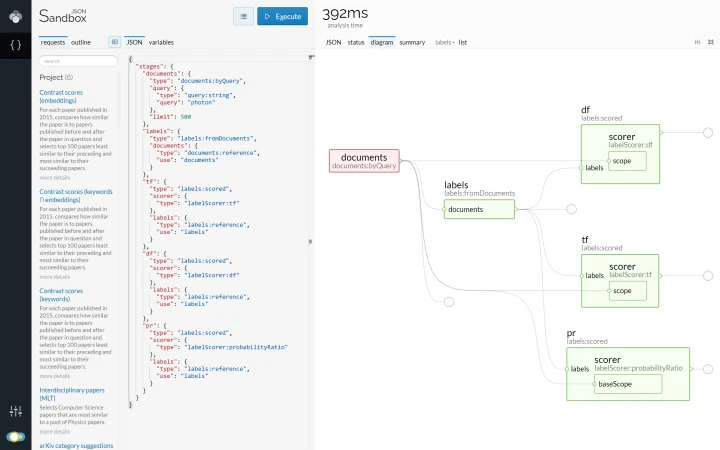Click the pr stage output circle
This screenshot has width=720, height=450.
coord(708,369)
